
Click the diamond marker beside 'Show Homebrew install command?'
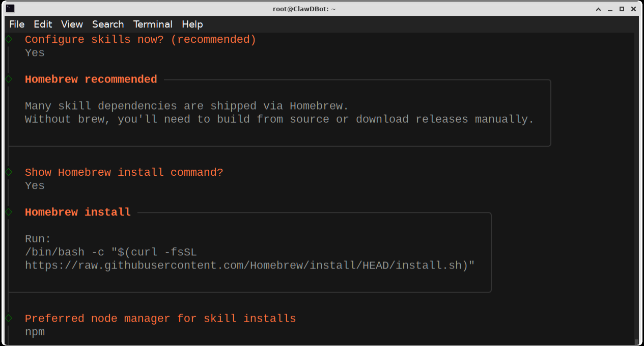pos(9,172)
